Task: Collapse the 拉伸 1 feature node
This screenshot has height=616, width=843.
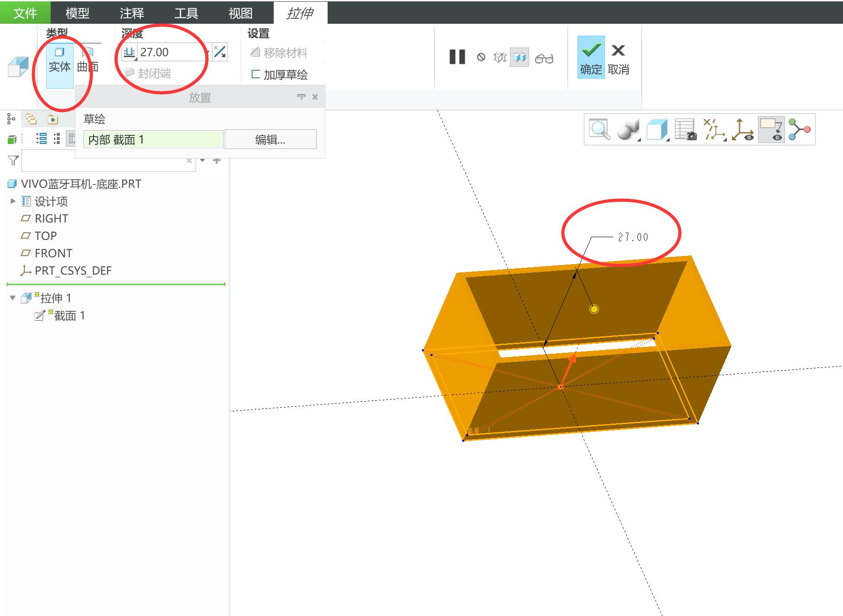Action: point(12,298)
